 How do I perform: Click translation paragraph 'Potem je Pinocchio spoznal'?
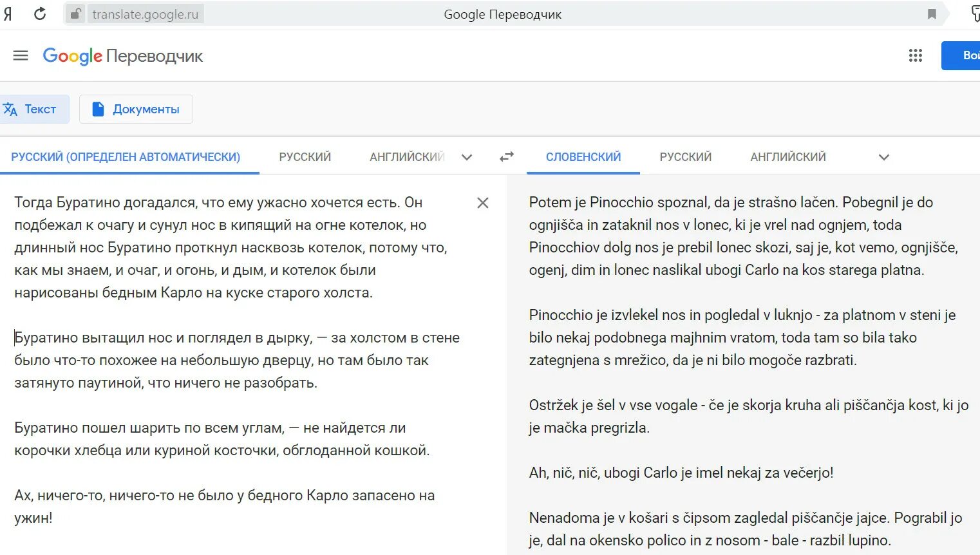coord(744,236)
